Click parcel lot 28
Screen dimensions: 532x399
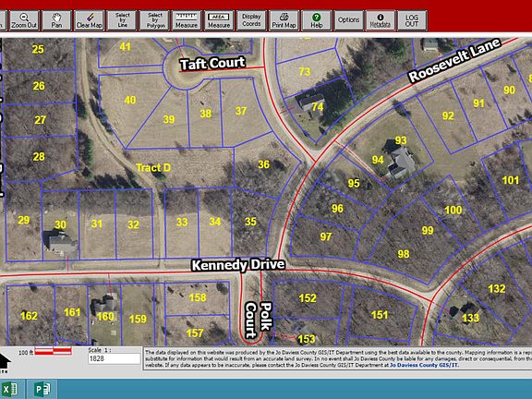pos(39,157)
